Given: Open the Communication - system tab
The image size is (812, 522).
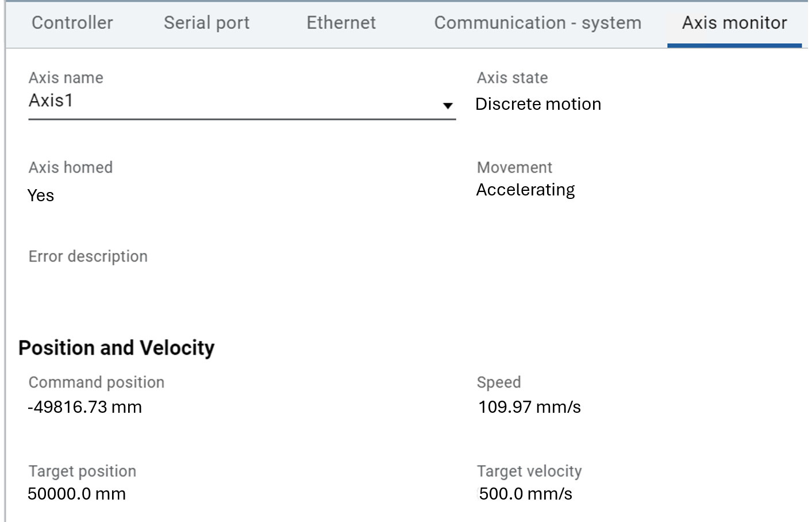Looking at the screenshot, I should click(537, 23).
